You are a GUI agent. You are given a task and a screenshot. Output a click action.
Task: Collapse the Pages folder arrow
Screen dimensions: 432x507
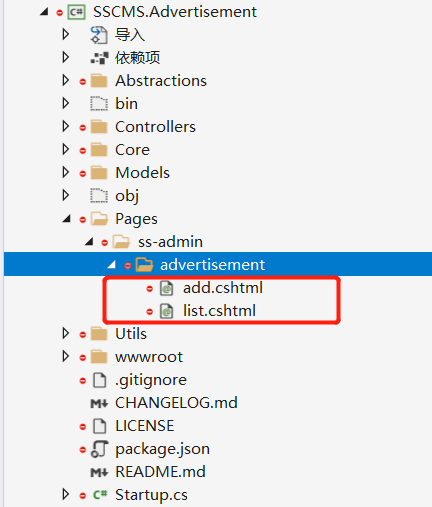(x=67, y=219)
